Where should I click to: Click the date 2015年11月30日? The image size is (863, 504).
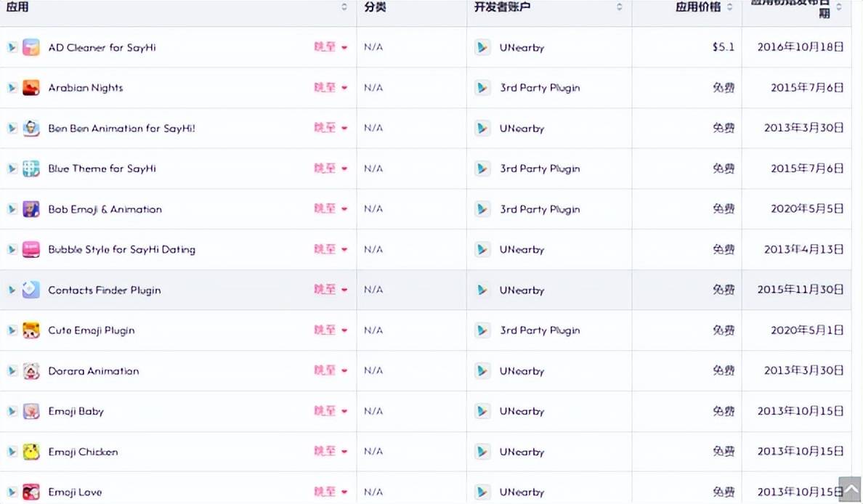click(x=801, y=290)
